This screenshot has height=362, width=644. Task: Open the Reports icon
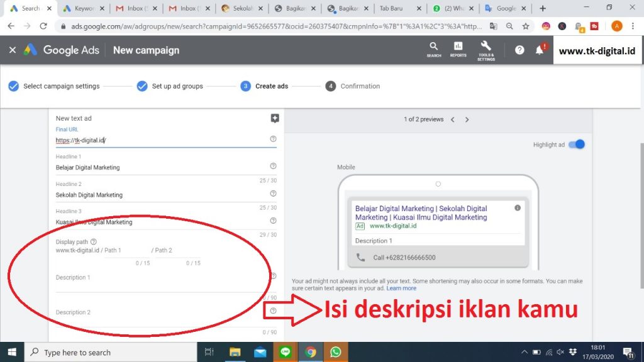coord(458,48)
